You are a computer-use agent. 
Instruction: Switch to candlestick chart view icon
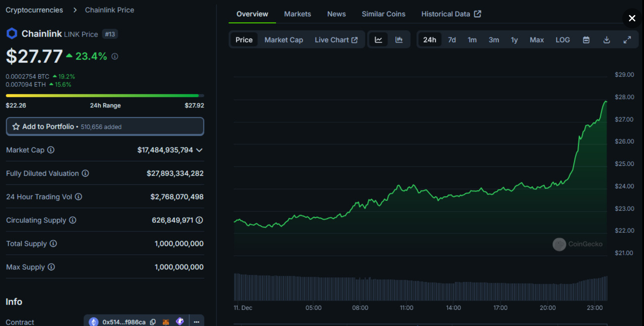399,40
